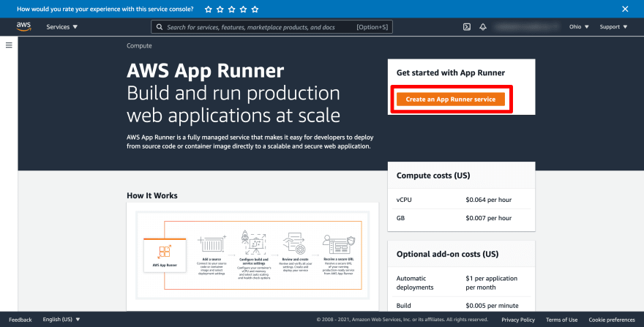Image resolution: width=644 pixels, height=327 pixels.
Task: Rate experience with the second star
Action: (220, 9)
